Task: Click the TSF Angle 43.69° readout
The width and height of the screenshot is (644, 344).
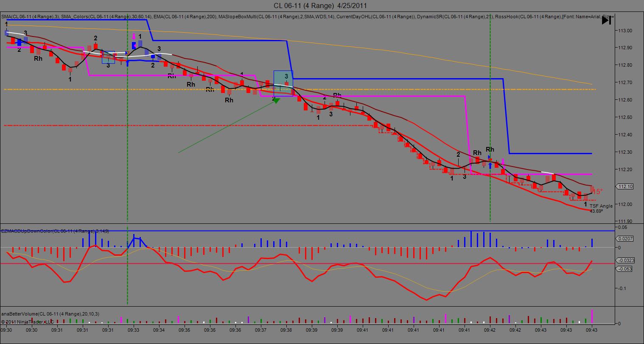Action: point(601,208)
